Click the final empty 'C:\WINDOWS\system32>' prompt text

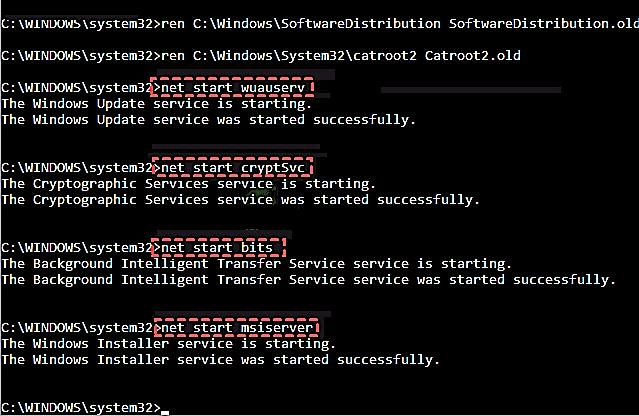tap(78, 407)
